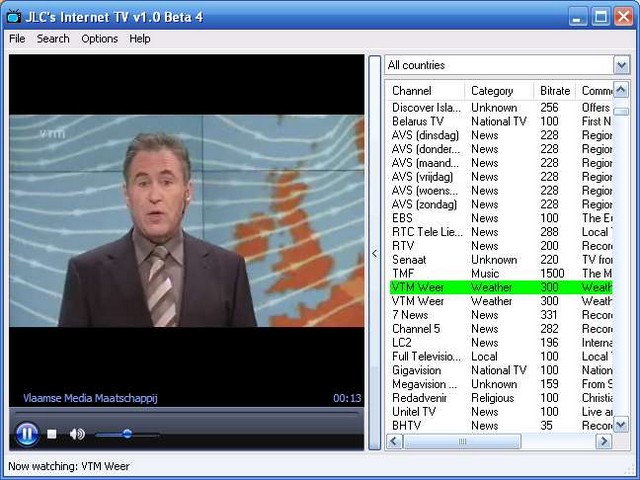Open the Search menu
640x480 pixels.
click(53, 39)
